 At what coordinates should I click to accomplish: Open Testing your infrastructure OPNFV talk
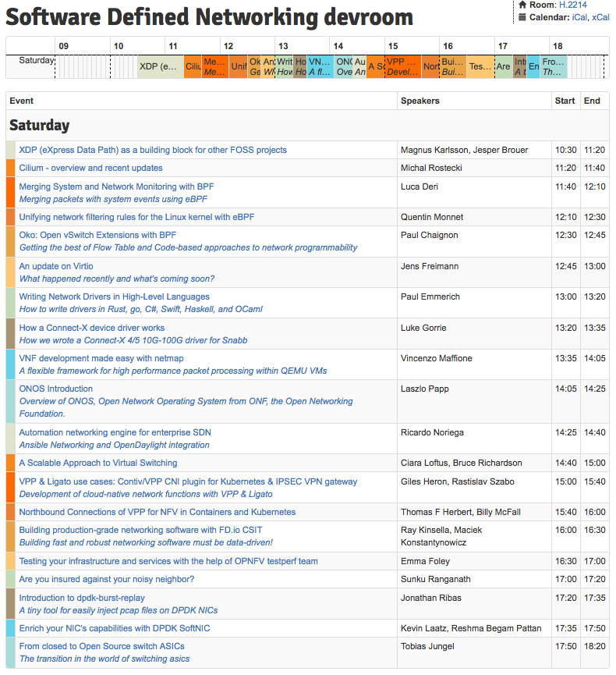168,561
